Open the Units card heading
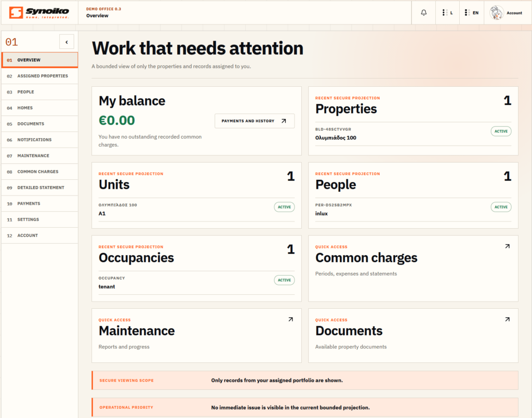 tap(114, 185)
